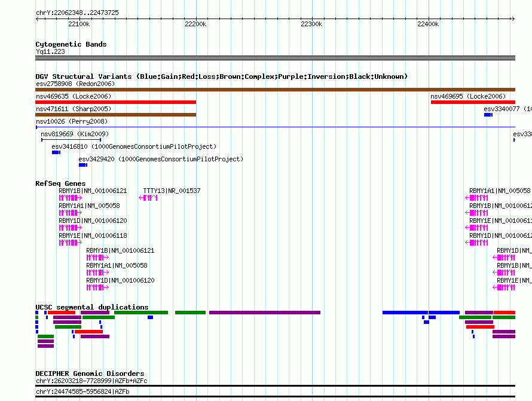532x401 pixels.
Task: Select variant label esv2758908 (Redon2006)
Action: tap(75, 84)
